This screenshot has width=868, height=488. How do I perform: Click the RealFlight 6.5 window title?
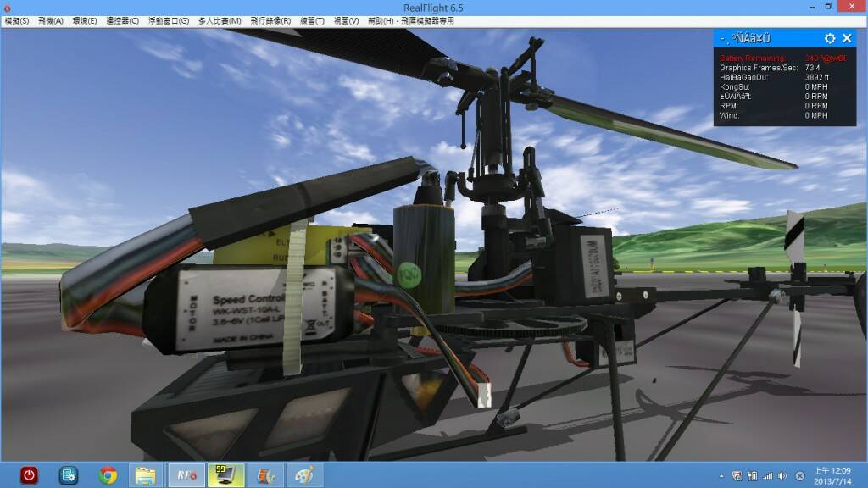(433, 8)
